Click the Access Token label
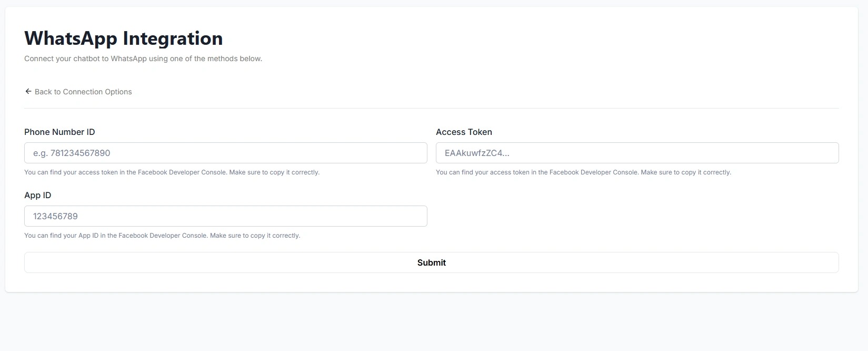 (x=464, y=132)
